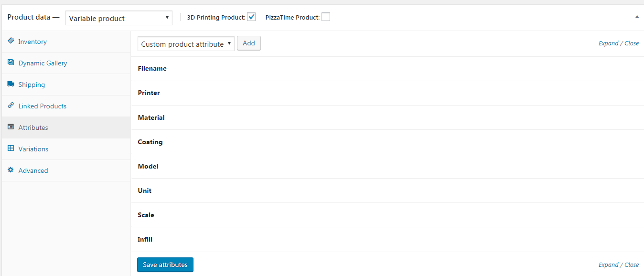Expand the Infill attribute row
644x276 pixels.
tap(387, 240)
